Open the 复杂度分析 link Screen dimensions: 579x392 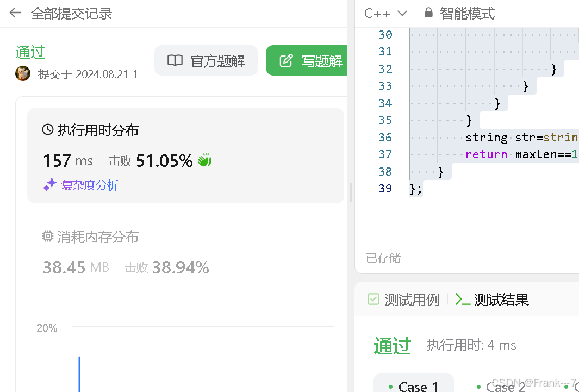(89, 185)
